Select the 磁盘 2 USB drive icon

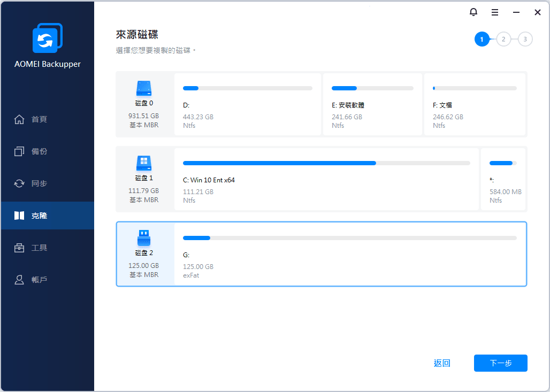pos(144,238)
